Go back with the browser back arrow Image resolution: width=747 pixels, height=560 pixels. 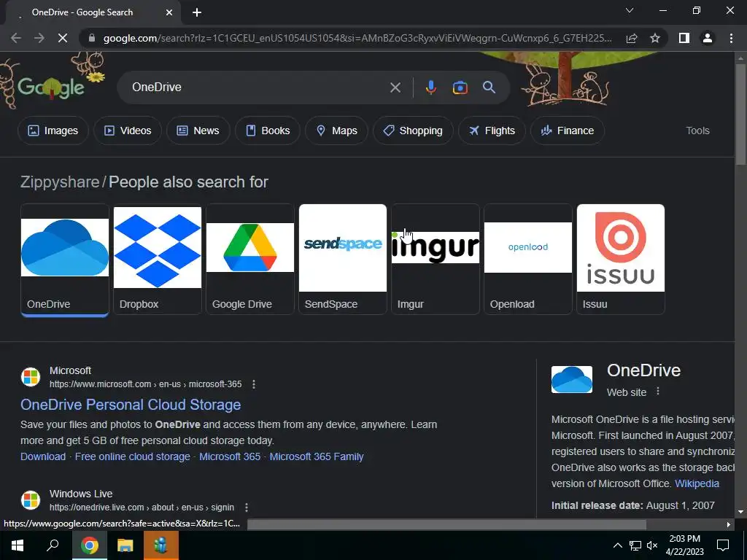pos(16,38)
